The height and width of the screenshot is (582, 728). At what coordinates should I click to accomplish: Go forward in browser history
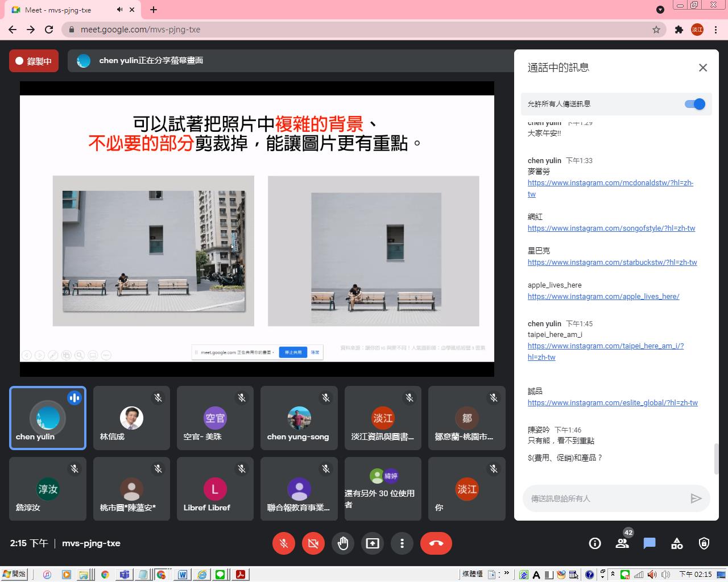[x=31, y=30]
